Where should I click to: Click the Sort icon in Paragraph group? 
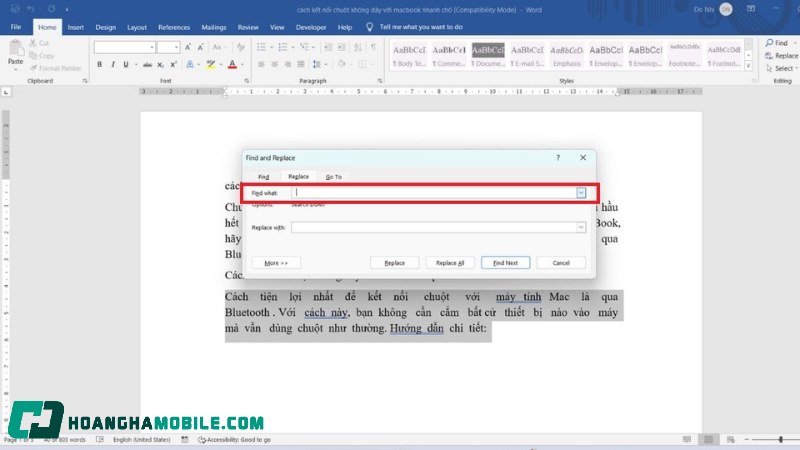point(358,47)
